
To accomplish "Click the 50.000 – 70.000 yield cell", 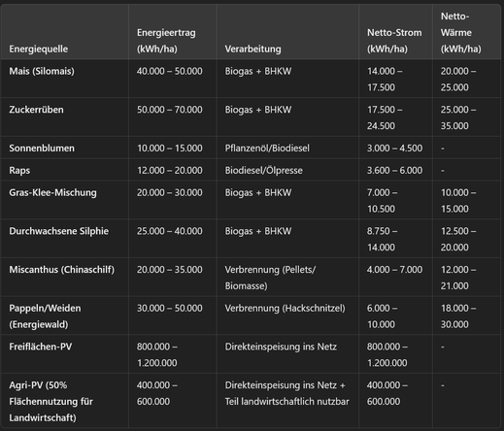I will [170, 110].
